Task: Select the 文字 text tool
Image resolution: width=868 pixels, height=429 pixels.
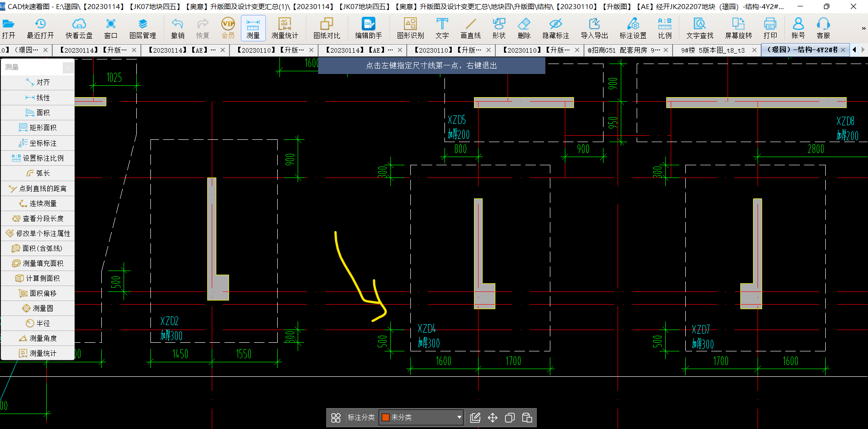Action: (442, 28)
